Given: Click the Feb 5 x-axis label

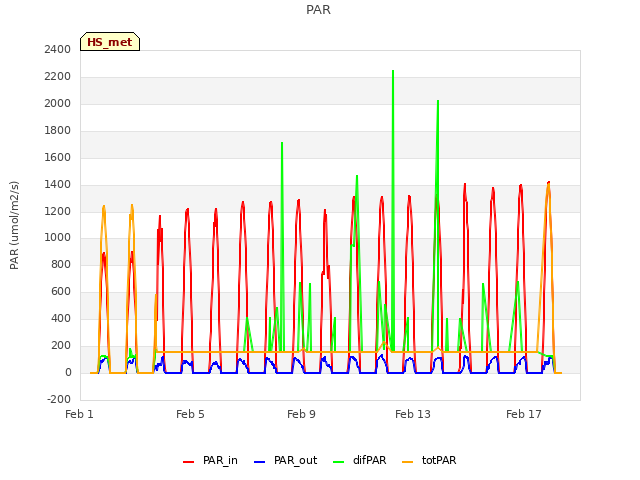Looking at the screenshot, I should click(x=190, y=414).
